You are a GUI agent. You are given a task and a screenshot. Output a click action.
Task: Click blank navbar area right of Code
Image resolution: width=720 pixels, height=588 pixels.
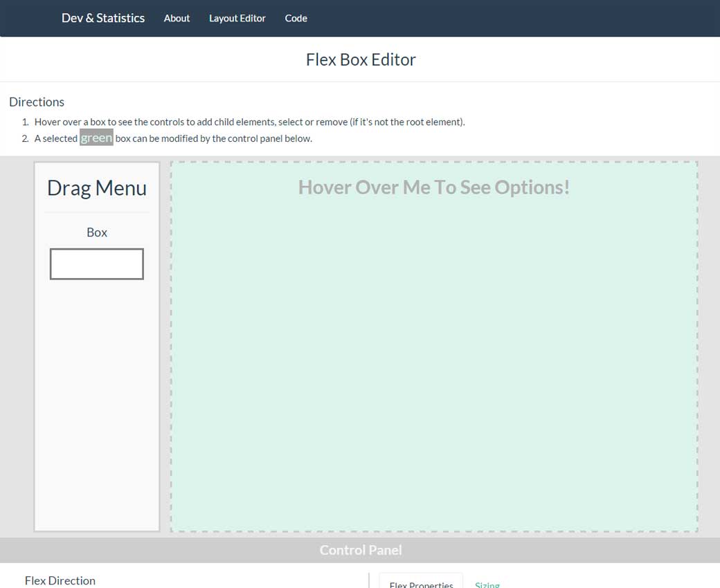coord(512,18)
